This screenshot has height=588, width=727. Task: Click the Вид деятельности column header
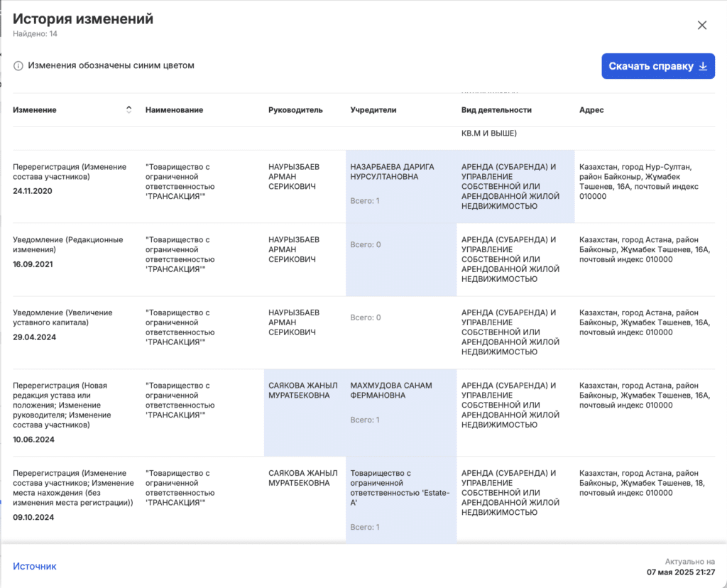496,110
